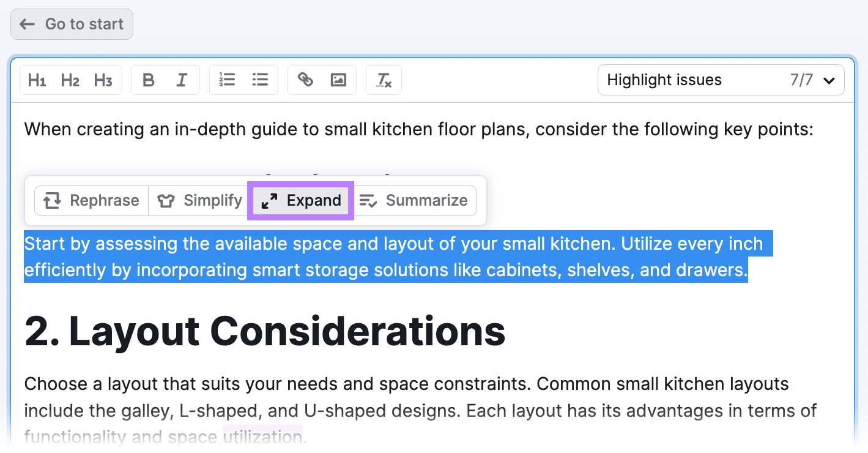This screenshot has height=453, width=868.
Task: Insert a bulleted list
Action: point(261,80)
